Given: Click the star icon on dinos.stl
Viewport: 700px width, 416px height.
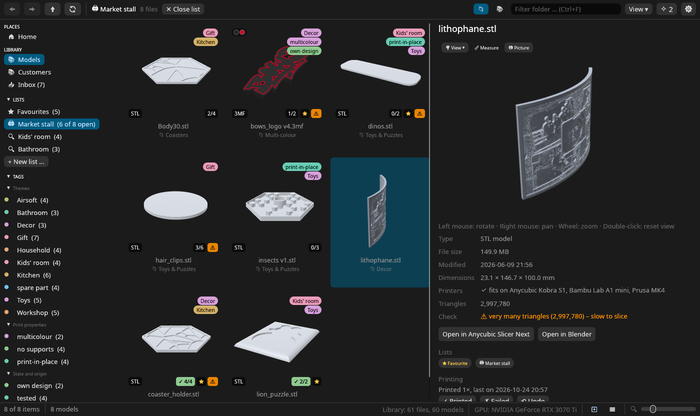Looking at the screenshot, I should coord(408,113).
